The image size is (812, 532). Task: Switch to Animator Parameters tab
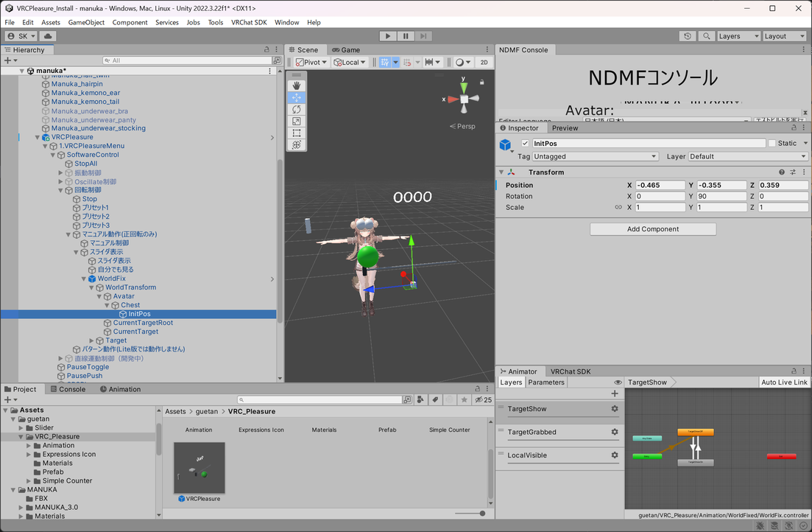(x=546, y=382)
